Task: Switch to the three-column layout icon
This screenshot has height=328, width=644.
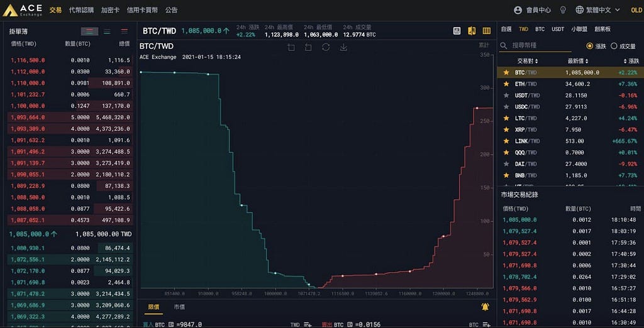Action: click(487, 31)
